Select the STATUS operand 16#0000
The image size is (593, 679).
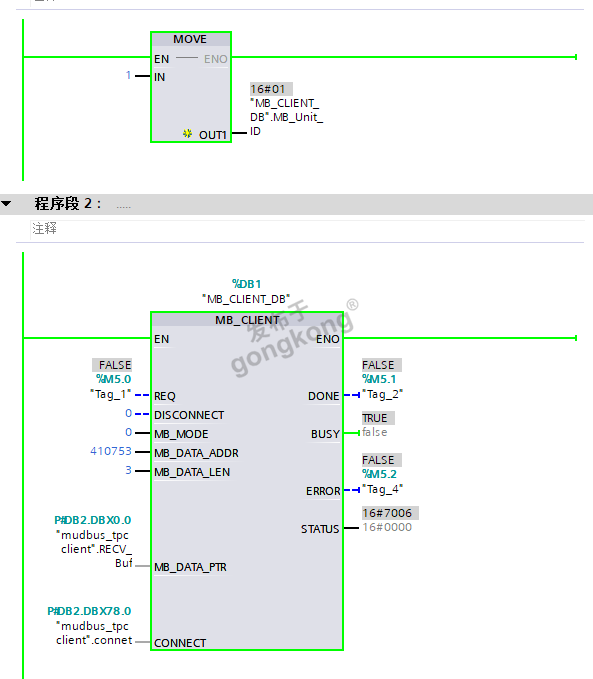387,527
